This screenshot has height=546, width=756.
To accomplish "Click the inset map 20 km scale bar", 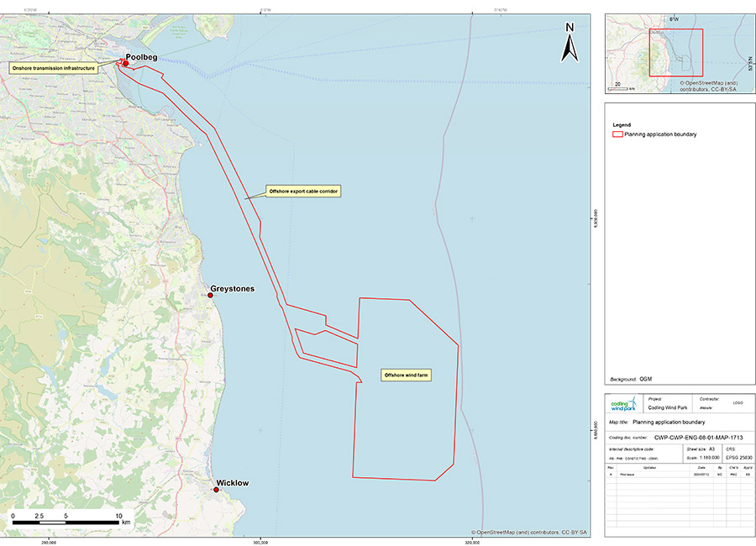I will coord(622,87).
